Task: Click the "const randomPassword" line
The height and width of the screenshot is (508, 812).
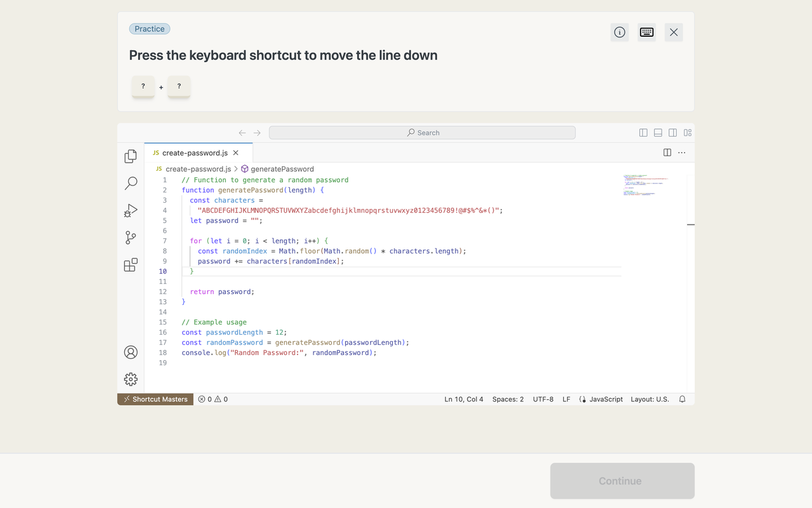Action: [x=296, y=342]
